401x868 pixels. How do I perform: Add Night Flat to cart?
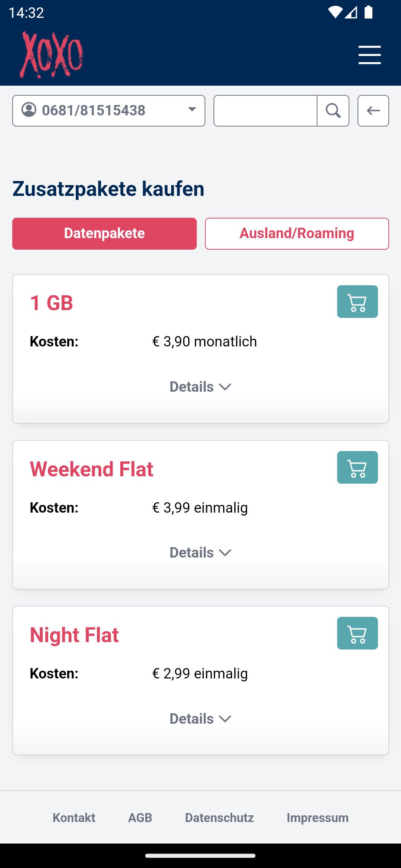[357, 633]
